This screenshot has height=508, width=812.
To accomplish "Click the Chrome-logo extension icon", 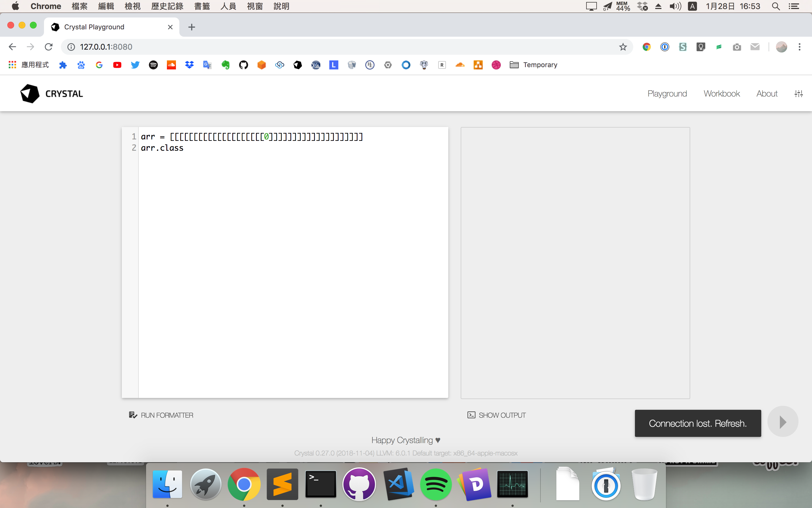I will pyautogui.click(x=646, y=47).
